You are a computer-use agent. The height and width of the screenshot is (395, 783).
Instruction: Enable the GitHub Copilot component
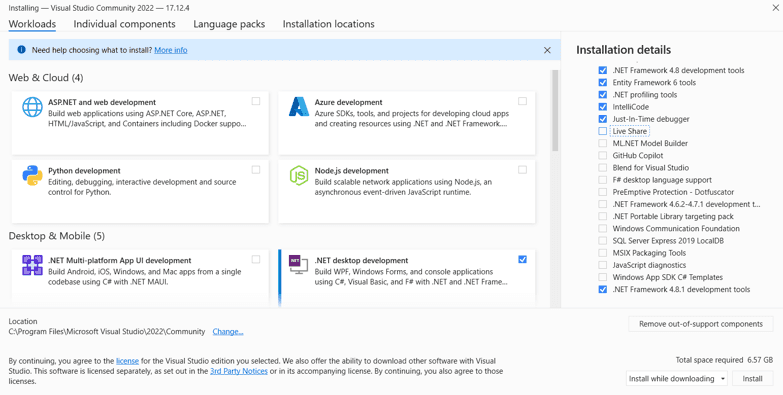coord(603,155)
